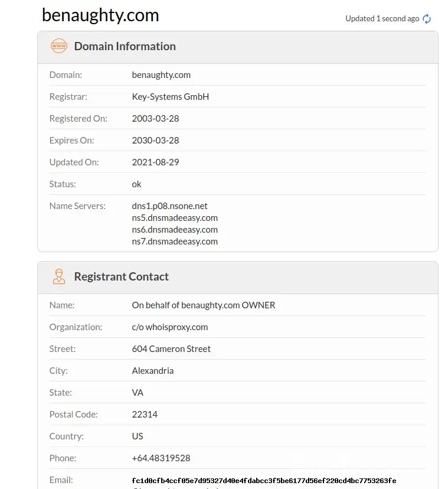Screen dimensions: 448x489
Task: Click the registrar value Key-Systems GmbH
Action: coord(170,97)
